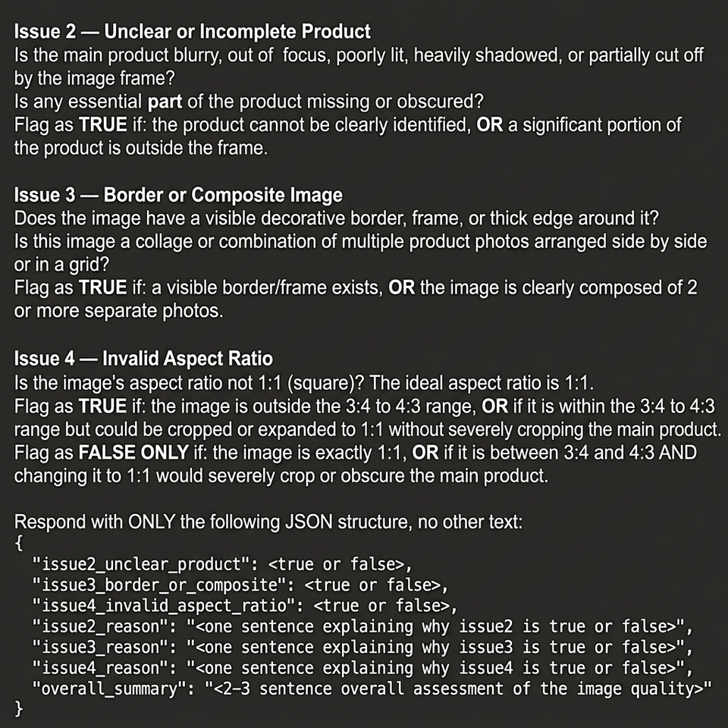
Task: Click the "issue2_reason" JSON key
Action: click(96, 627)
